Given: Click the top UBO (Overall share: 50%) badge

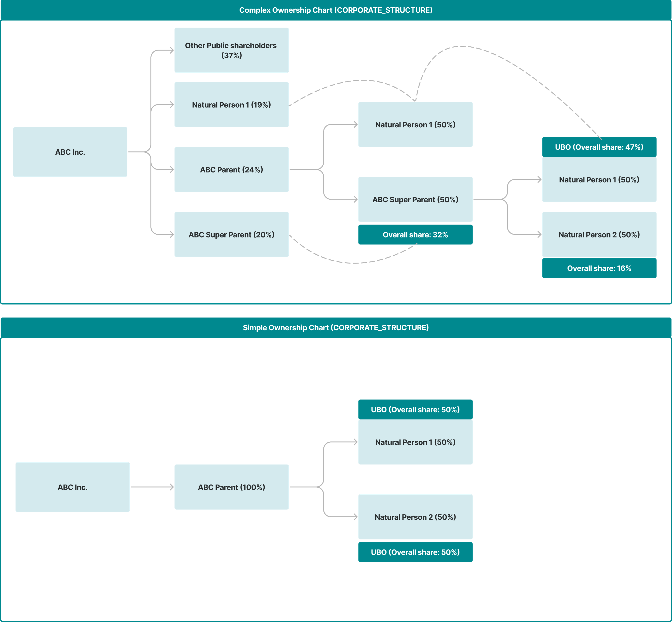Looking at the screenshot, I should click(x=415, y=410).
